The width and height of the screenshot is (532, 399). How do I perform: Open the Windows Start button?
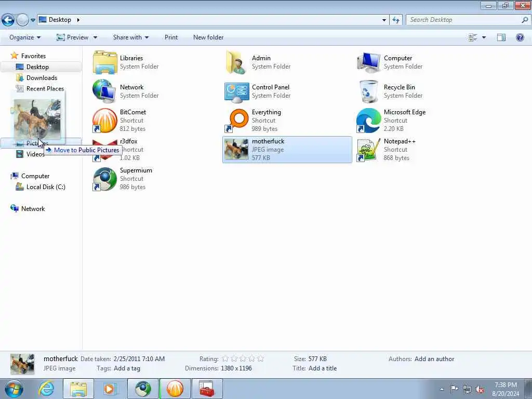[14, 389]
